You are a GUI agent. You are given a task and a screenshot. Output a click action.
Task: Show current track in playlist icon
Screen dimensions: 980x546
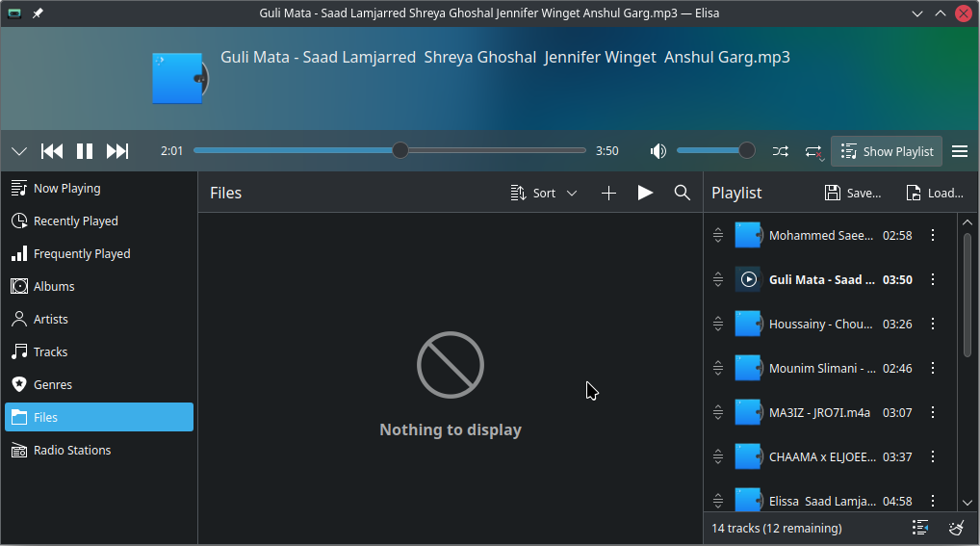tap(919, 528)
